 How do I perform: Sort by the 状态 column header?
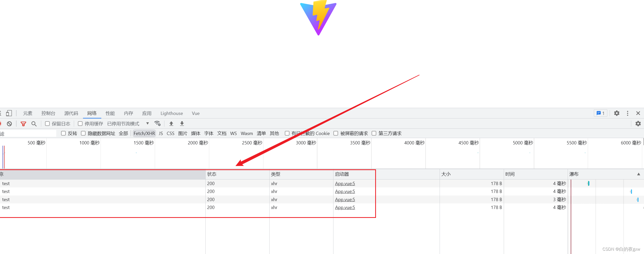coord(237,174)
